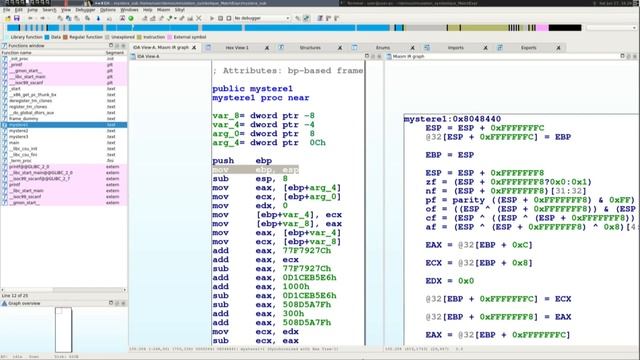Click the 'sub esp, 8' instruction line
The height and width of the screenshot is (360, 640).
click(250, 179)
